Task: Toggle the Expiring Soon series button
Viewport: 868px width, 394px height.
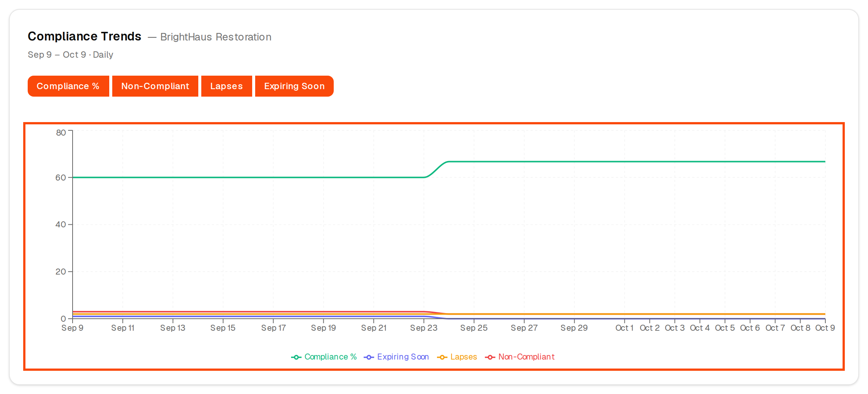Action: 294,86
